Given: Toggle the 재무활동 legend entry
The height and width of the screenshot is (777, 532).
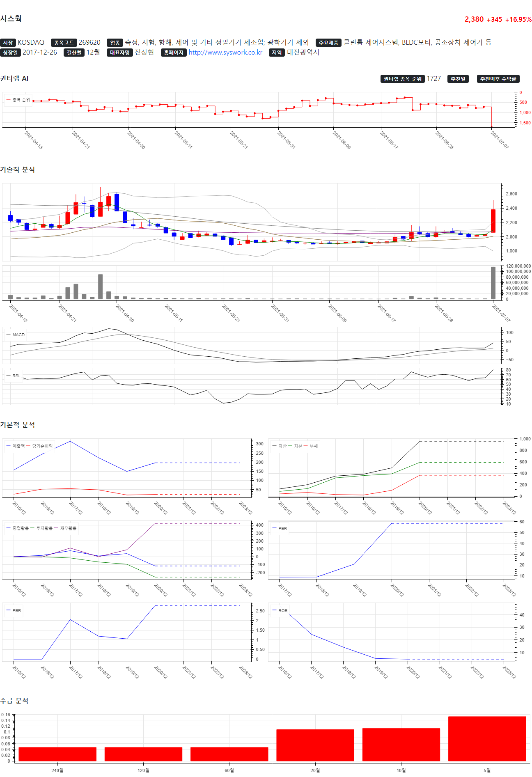Looking at the screenshot, I should 65,528.
